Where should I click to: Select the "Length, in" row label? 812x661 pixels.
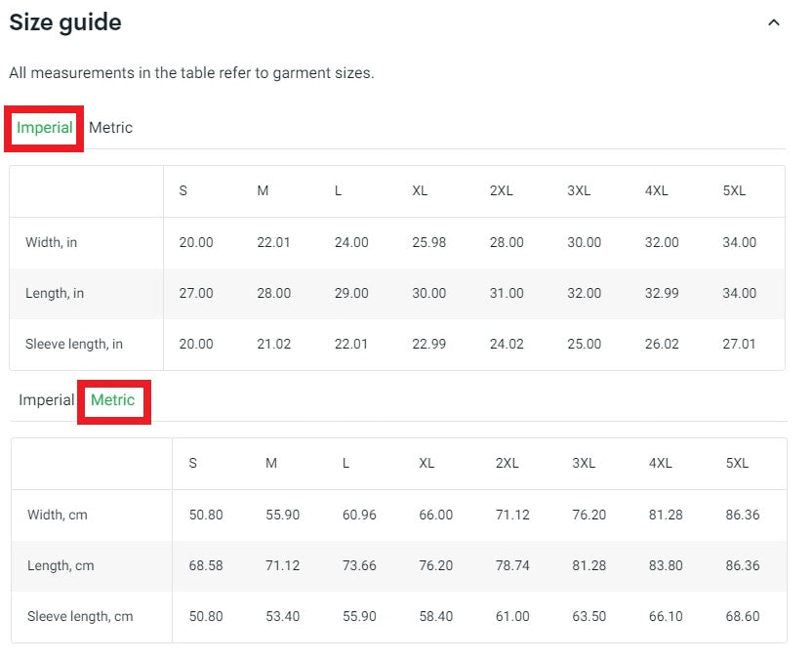(55, 293)
